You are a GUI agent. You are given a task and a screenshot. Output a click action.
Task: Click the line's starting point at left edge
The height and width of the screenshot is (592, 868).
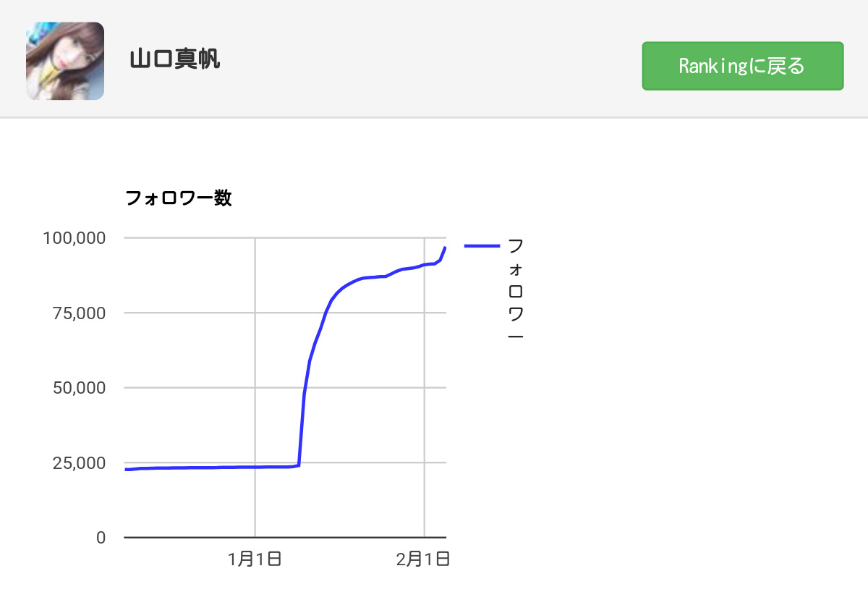pos(126,470)
